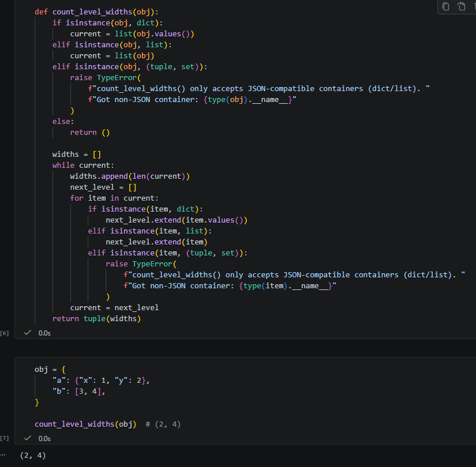Image resolution: width=476 pixels, height=467 pixels.
Task: Click '"a": {"x": 1, "y": 2},' line
Action: click(x=101, y=381)
